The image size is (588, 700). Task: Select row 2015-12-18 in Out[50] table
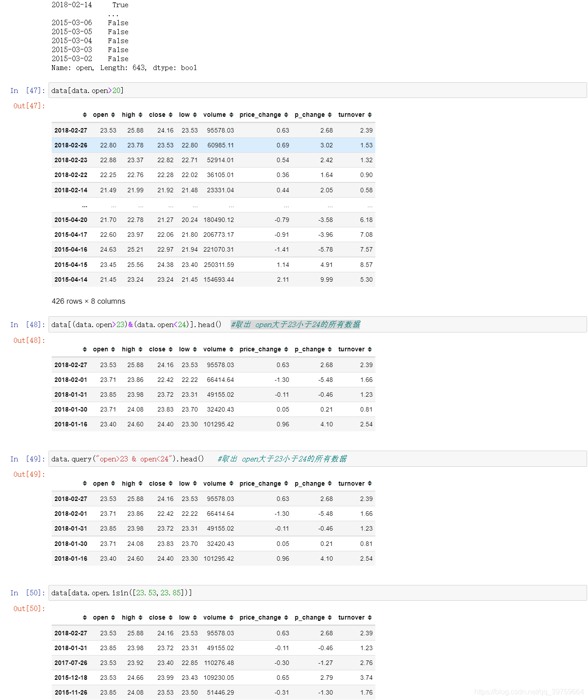tap(213, 678)
